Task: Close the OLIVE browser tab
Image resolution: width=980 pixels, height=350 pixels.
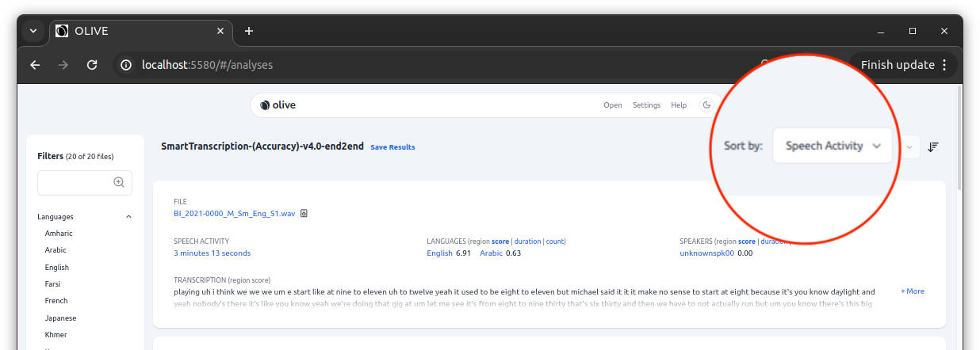Action: point(221,31)
